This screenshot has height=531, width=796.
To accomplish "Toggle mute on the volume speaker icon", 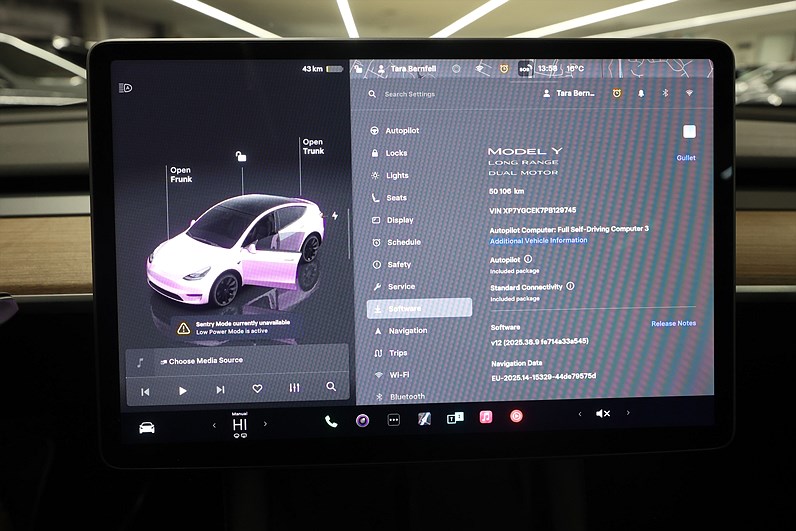I will [x=603, y=413].
